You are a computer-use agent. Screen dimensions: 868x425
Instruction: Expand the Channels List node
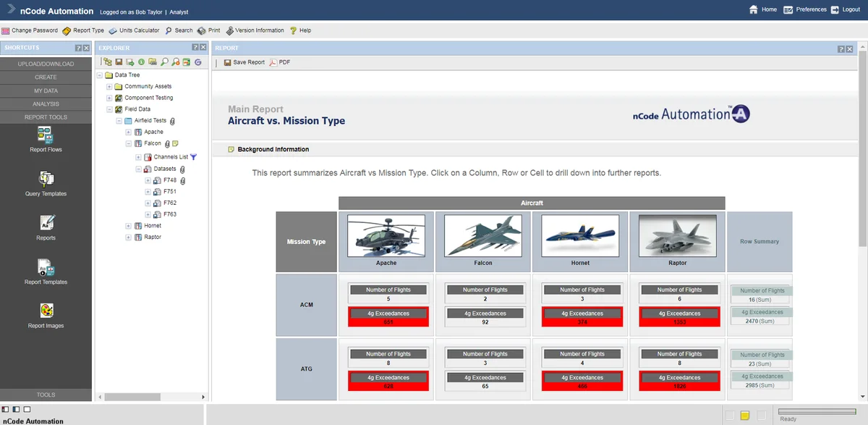pyautogui.click(x=138, y=157)
